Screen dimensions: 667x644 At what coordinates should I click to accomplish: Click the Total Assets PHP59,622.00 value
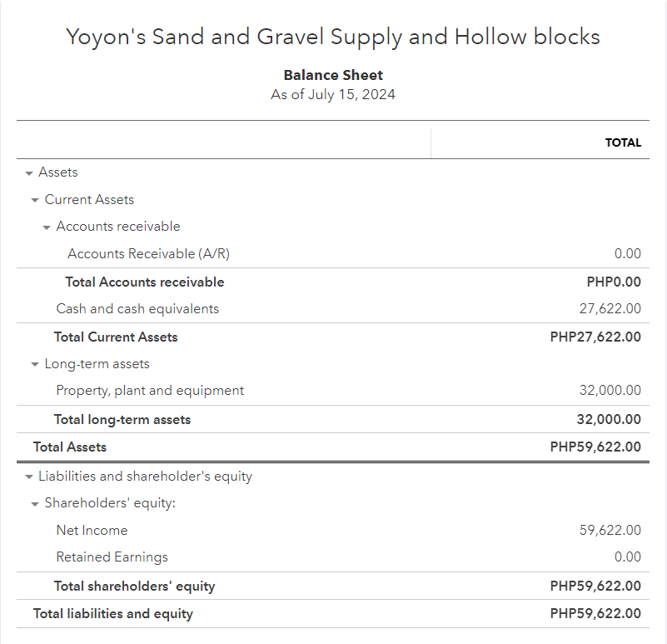tap(595, 447)
